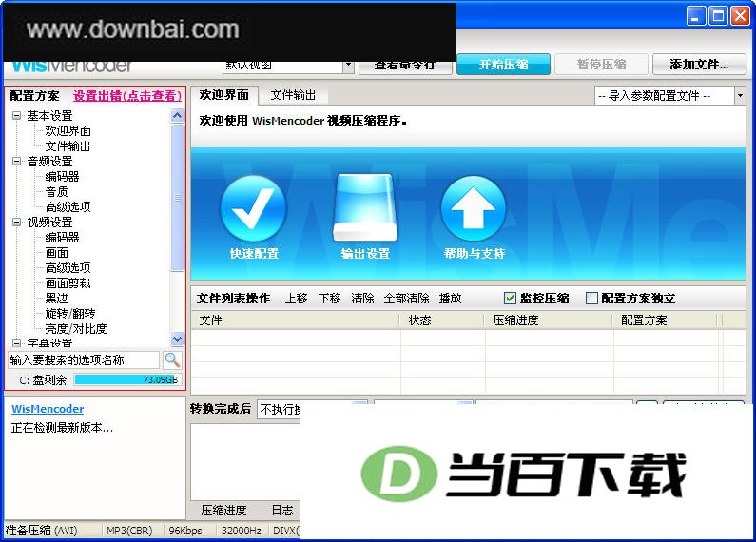Open the 默认视图 dropdown arrow
756x542 pixels.
(348, 67)
